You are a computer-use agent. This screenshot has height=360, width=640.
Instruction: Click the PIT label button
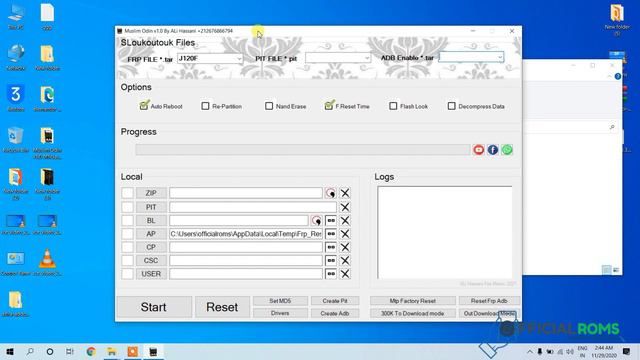151,207
